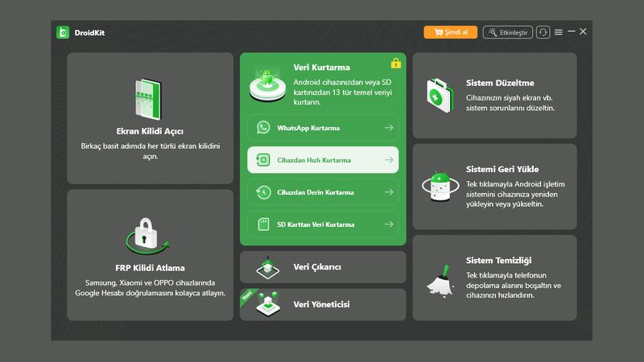
Task: Click the Veri Kurtarma robot icon
Action: click(268, 85)
